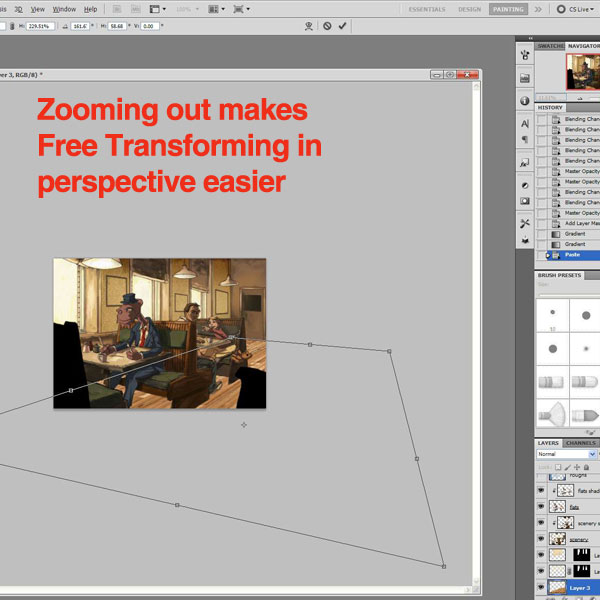The height and width of the screenshot is (600, 600).
Task: Click the rotation angle field showing 161.6
Action: 80,26
